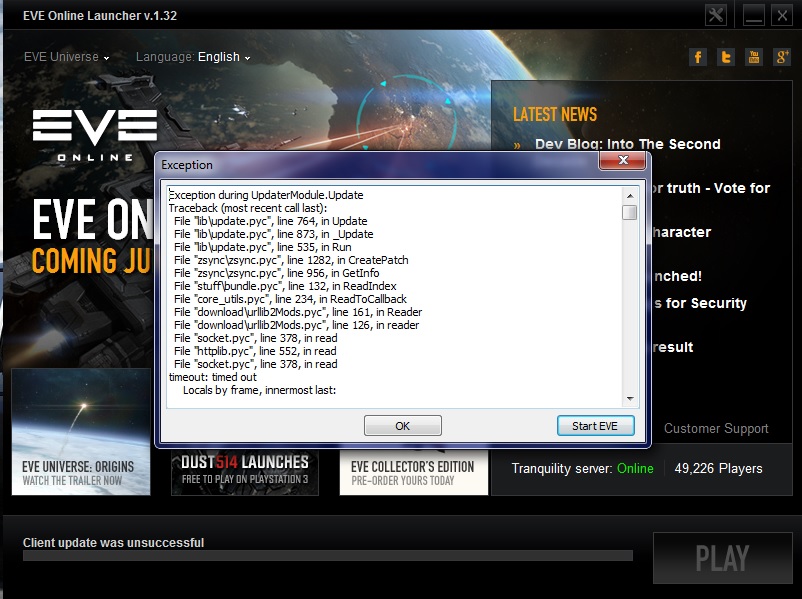Click 'Locals by frame, innermost last:' line
Screen dimensions: 802x599
coord(259,390)
